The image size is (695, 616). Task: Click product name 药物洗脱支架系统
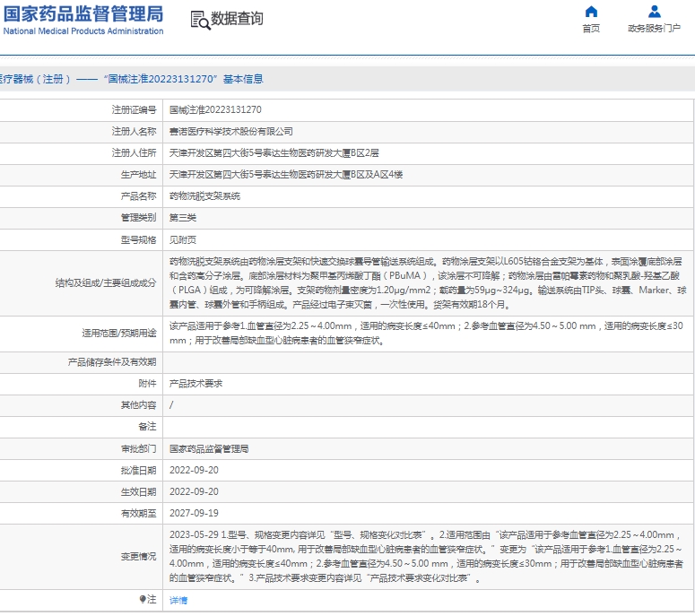point(204,195)
